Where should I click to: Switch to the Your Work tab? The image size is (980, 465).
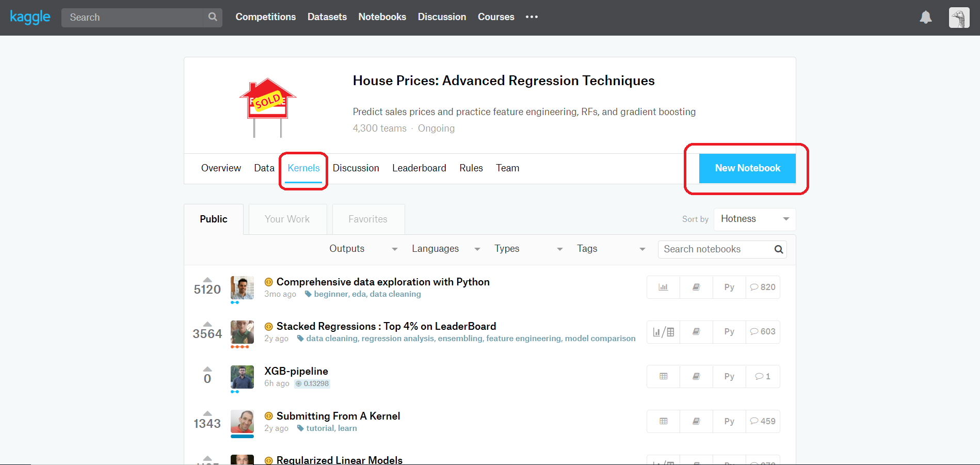click(x=287, y=219)
